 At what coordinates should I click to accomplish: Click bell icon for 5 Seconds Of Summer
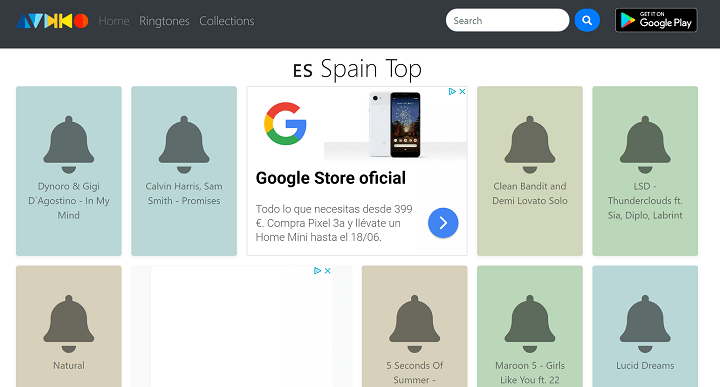coord(415,324)
